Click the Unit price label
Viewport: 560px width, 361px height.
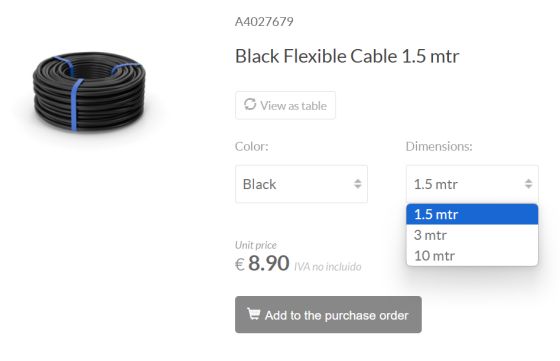(256, 245)
